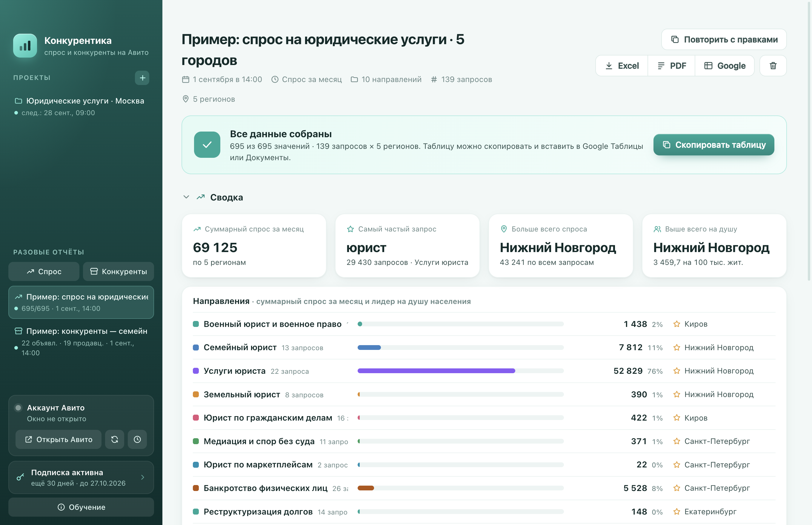This screenshot has width=812, height=525.
Task: Click folder icon of Юридические услуги project
Action: tap(19, 101)
